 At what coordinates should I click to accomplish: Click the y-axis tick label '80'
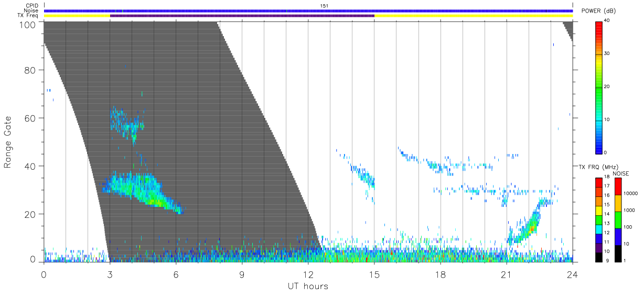31,70
